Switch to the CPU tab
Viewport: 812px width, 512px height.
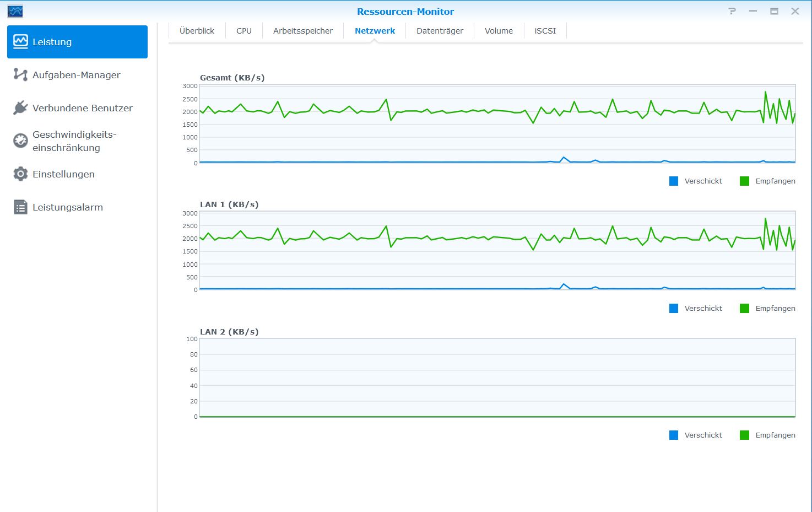tap(244, 31)
